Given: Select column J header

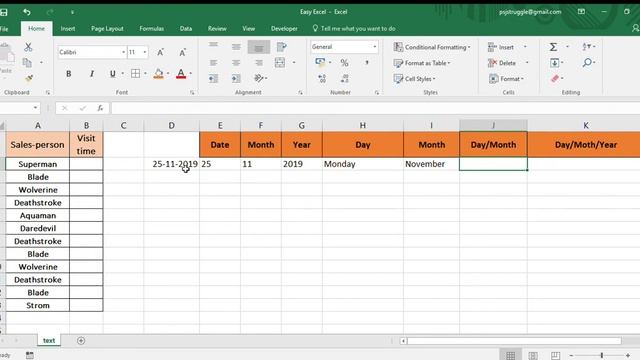Looking at the screenshot, I should pos(493,125).
